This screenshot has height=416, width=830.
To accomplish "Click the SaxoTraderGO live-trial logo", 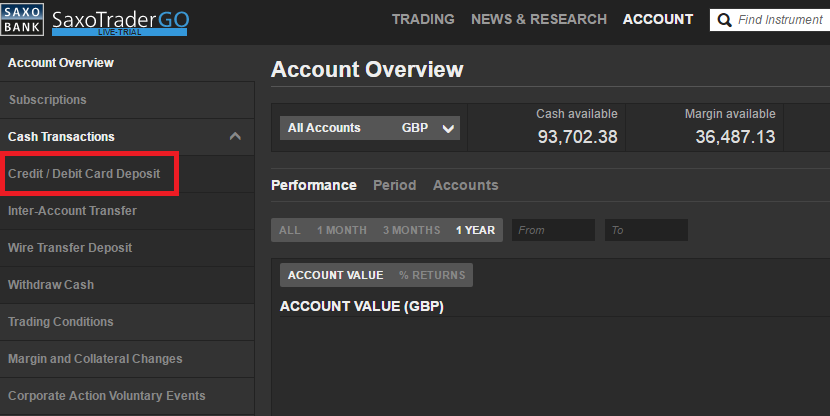I will 120,22.
